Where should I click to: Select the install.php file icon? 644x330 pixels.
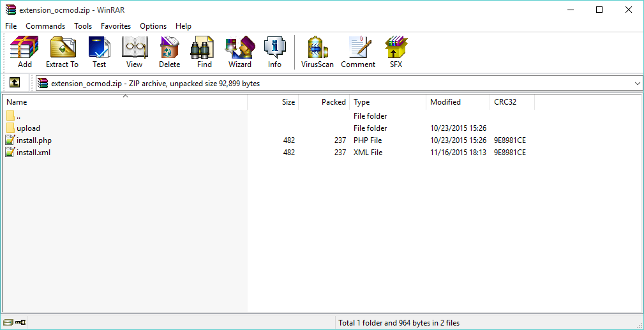pyautogui.click(x=10, y=140)
